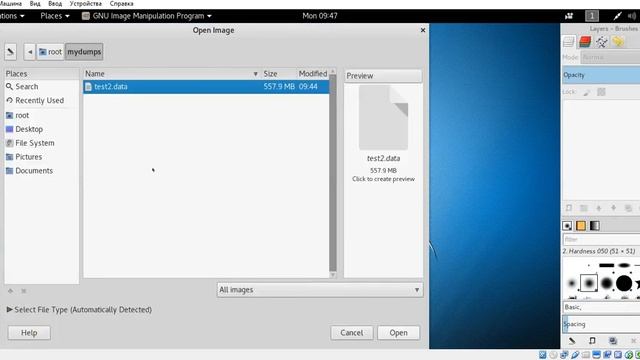Toggle lock alpha channel icon

click(x=601, y=92)
